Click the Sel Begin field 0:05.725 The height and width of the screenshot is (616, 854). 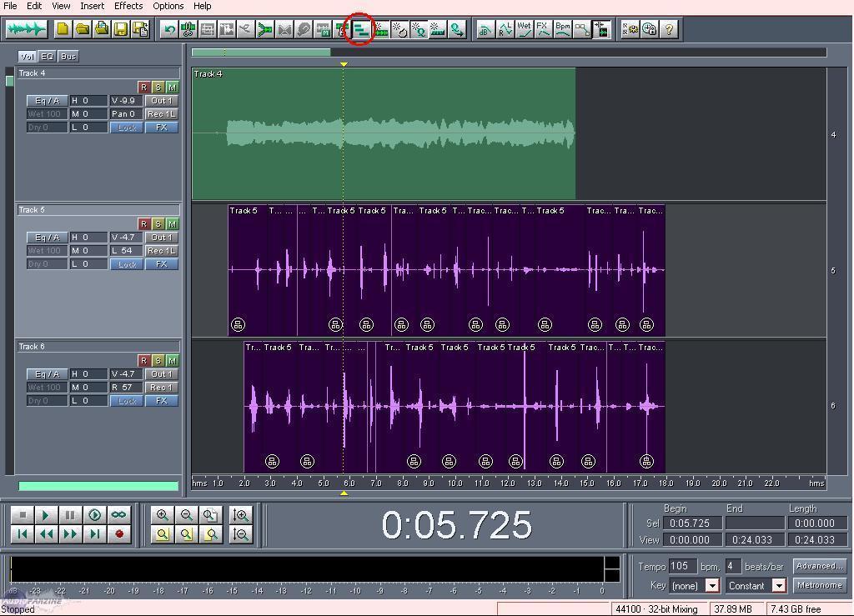point(692,523)
